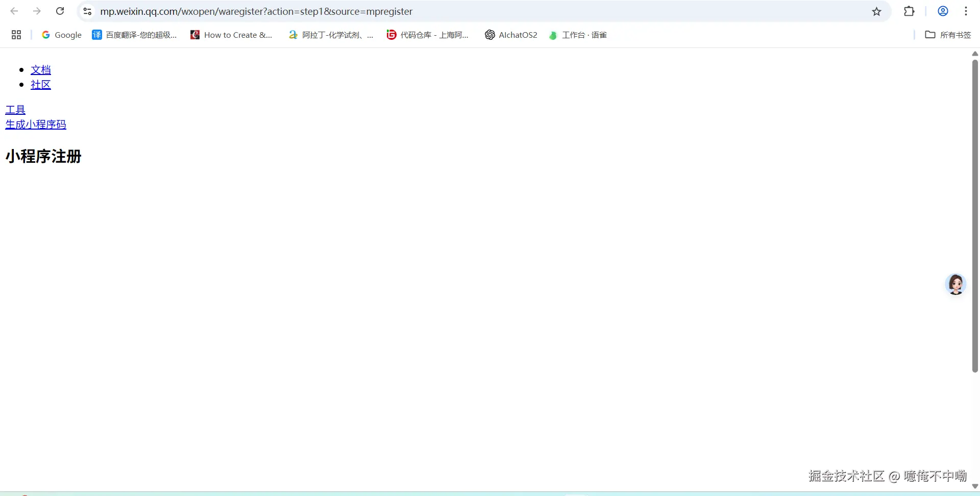Screen dimensions: 980x496
Task: Open the Google bookmark
Action: (62, 35)
